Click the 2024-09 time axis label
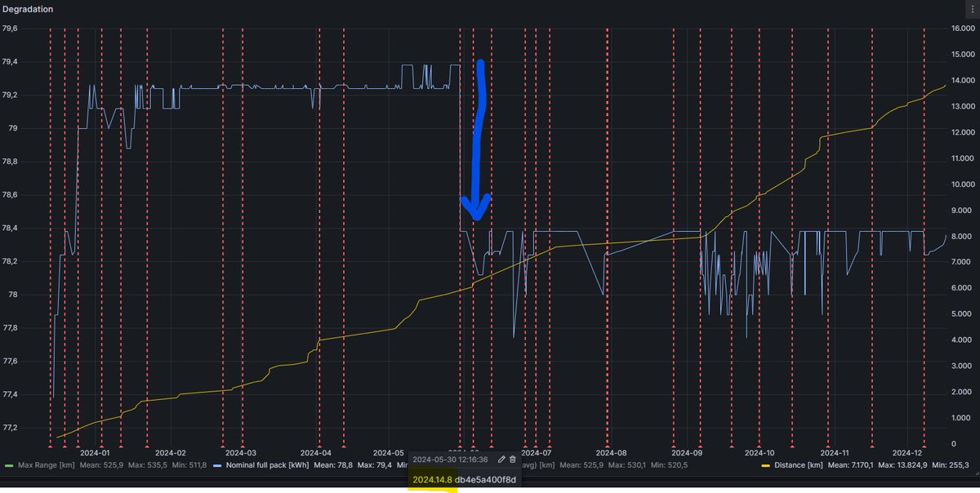 (x=687, y=452)
